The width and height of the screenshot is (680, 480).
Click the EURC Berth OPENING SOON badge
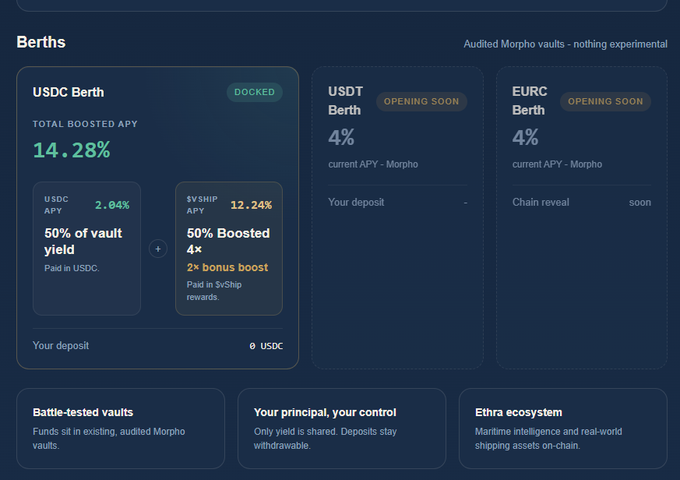point(605,101)
